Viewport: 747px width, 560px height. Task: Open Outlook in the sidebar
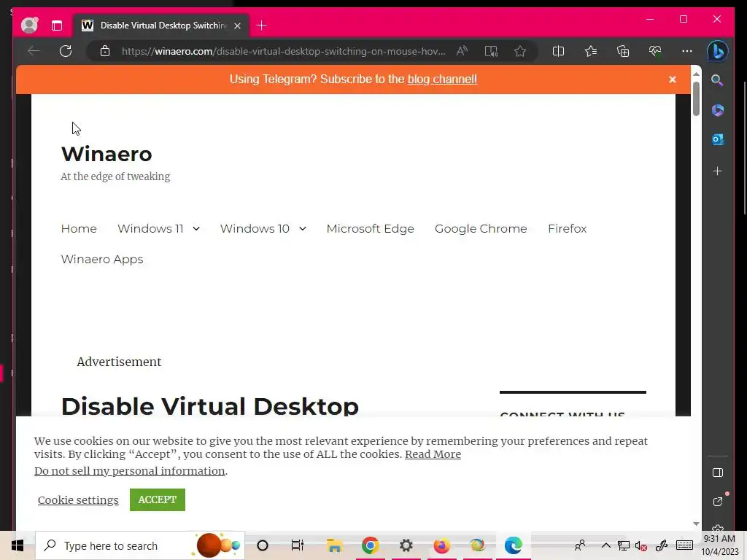click(718, 139)
